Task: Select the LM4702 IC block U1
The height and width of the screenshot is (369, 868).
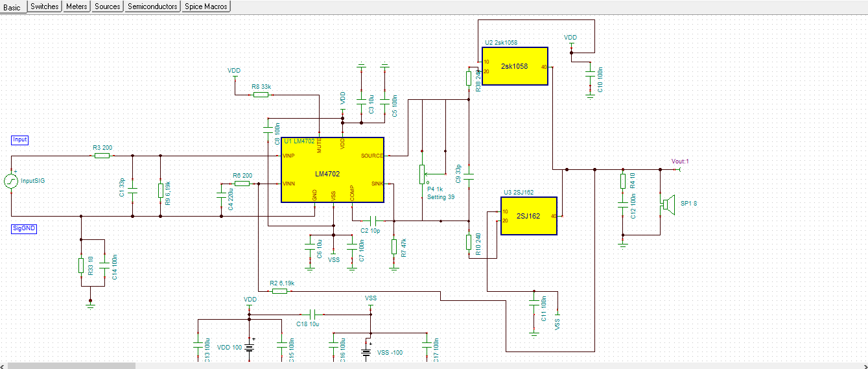Action: click(332, 170)
